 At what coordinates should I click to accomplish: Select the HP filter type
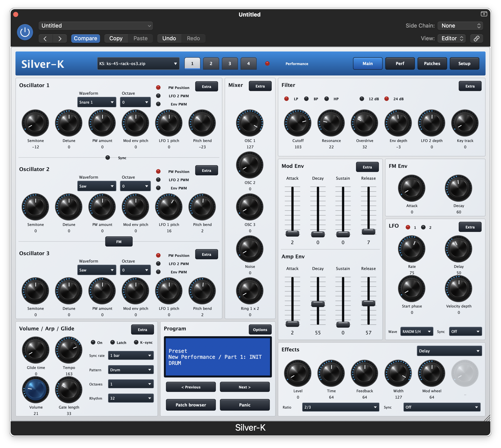[326, 99]
